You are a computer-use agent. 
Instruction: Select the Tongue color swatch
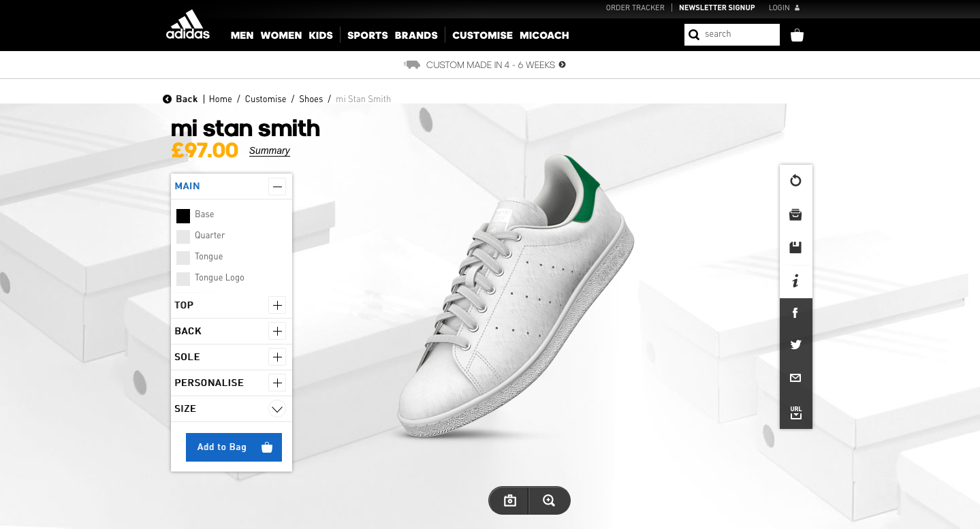click(183, 258)
